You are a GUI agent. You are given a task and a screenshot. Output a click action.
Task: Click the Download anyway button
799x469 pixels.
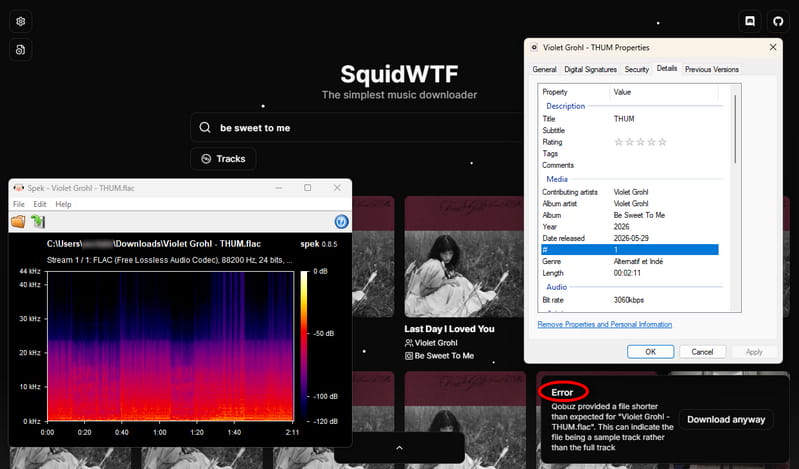[726, 420]
